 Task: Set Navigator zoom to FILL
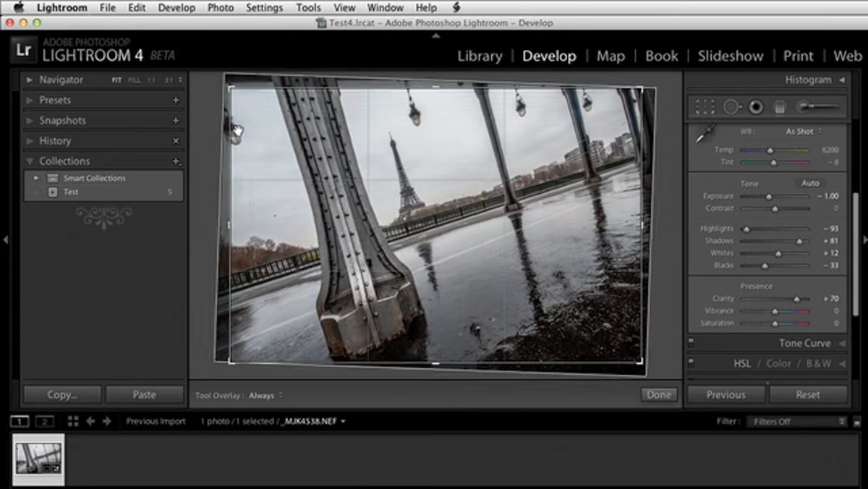tap(135, 80)
